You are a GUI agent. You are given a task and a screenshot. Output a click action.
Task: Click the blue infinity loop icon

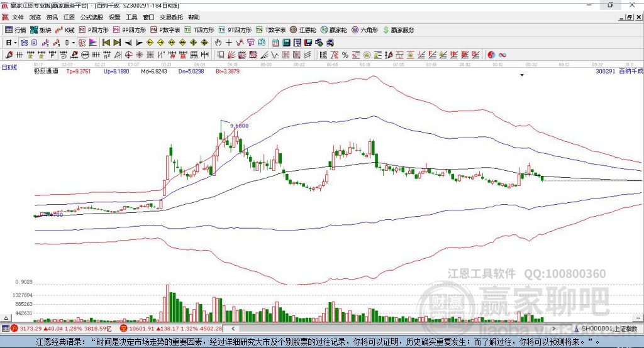click(x=502, y=55)
